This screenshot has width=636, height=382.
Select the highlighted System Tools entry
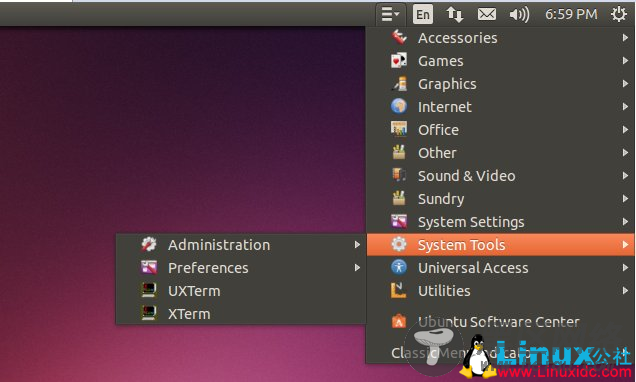pyautogui.click(x=501, y=245)
